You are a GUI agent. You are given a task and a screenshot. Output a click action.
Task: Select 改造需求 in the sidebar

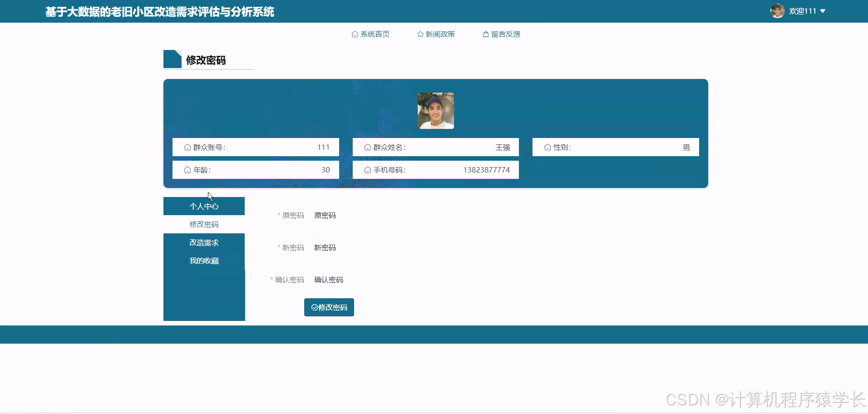pyautogui.click(x=204, y=242)
